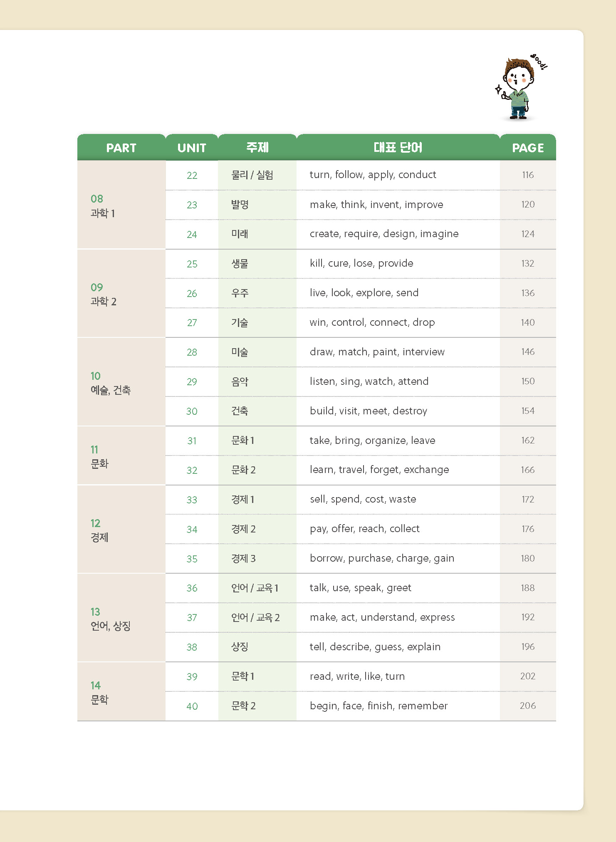The height and width of the screenshot is (842, 616).
Task: Click page number 172
Action: click(528, 499)
